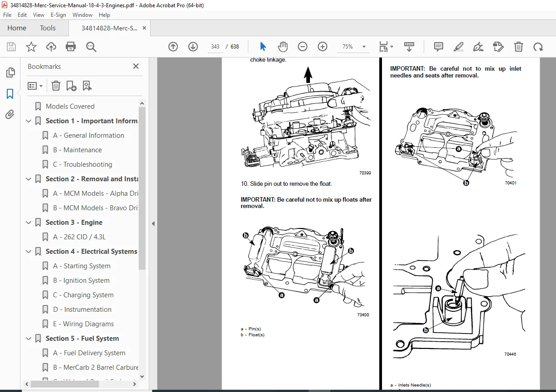Print the document using printer icon
Viewport: 556px width, 392px height.
click(x=71, y=47)
